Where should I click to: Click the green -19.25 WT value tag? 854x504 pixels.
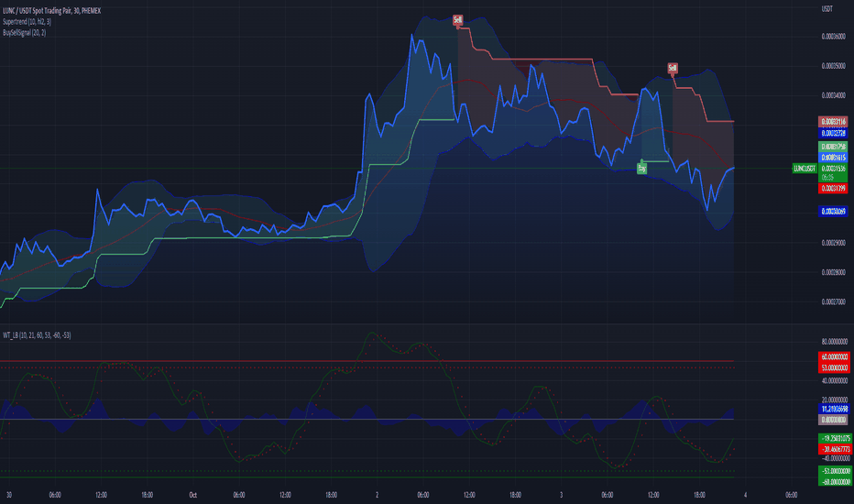click(835, 438)
